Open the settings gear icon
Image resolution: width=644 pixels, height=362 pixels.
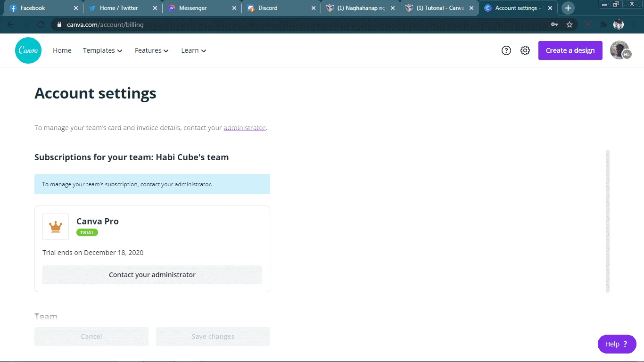pos(525,50)
